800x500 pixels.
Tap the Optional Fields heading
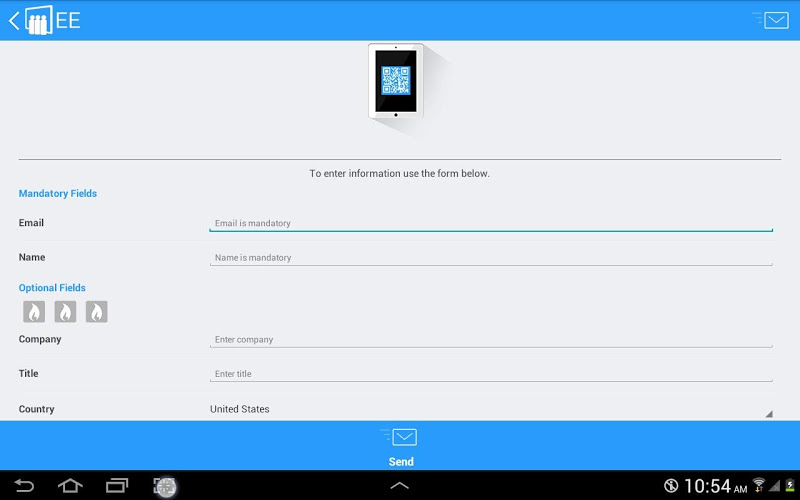pyautogui.click(x=52, y=288)
